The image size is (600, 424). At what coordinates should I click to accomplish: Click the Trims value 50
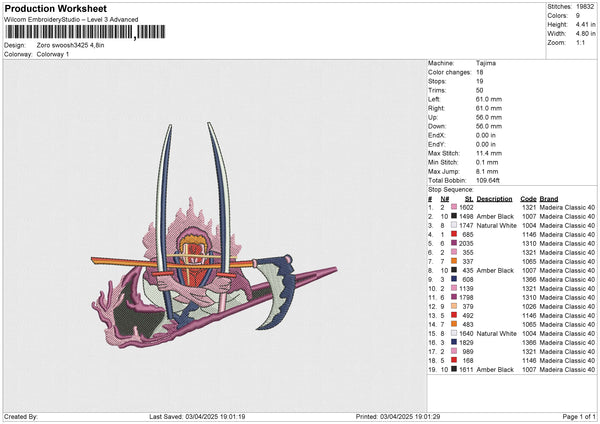(x=479, y=90)
